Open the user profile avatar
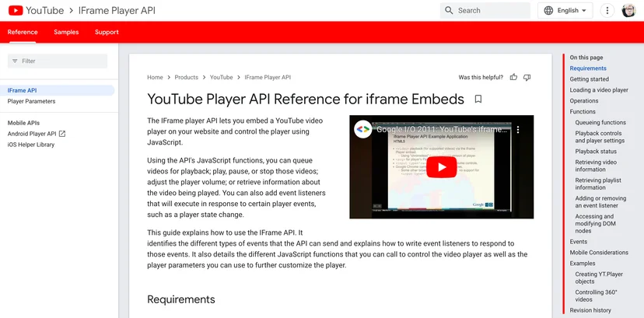This screenshot has height=318, width=644. [x=628, y=10]
